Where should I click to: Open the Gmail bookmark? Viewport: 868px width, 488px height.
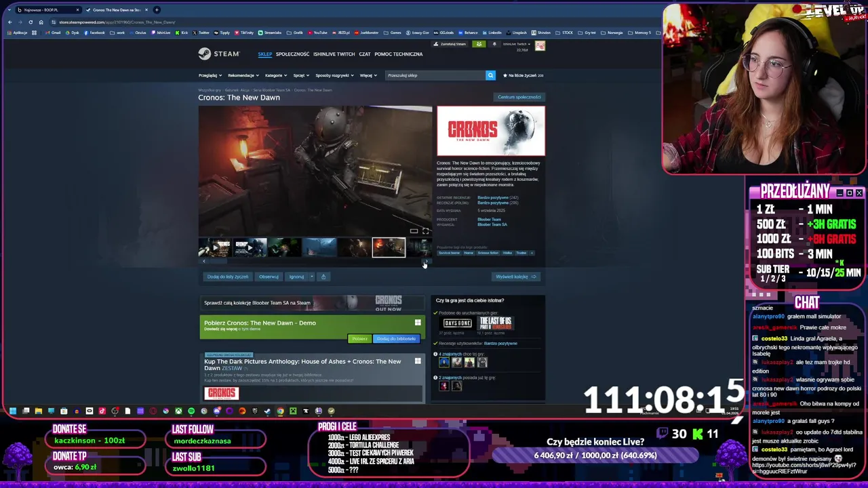coord(53,33)
